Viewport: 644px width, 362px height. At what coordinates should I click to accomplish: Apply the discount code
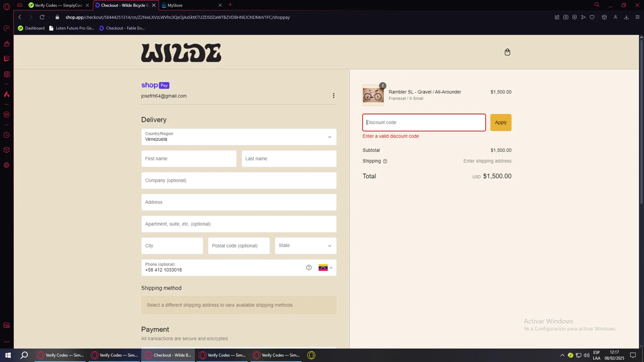(x=501, y=123)
